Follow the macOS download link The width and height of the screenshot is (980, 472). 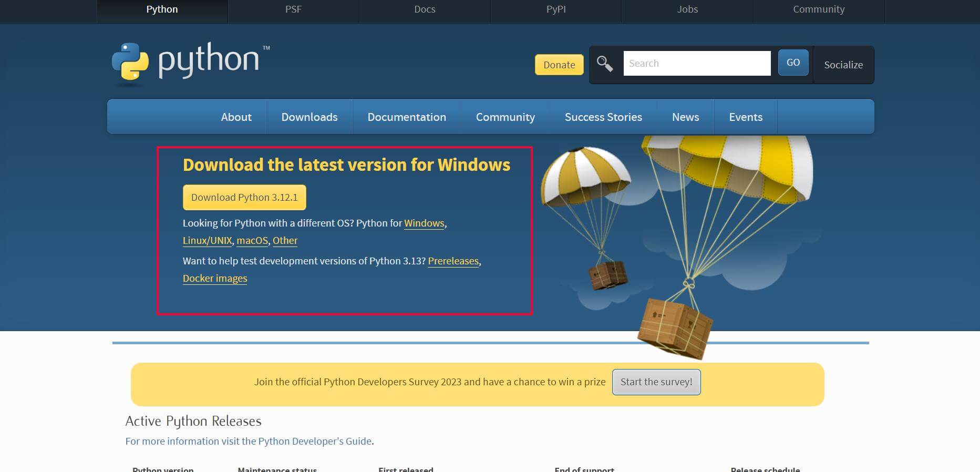[x=252, y=241]
